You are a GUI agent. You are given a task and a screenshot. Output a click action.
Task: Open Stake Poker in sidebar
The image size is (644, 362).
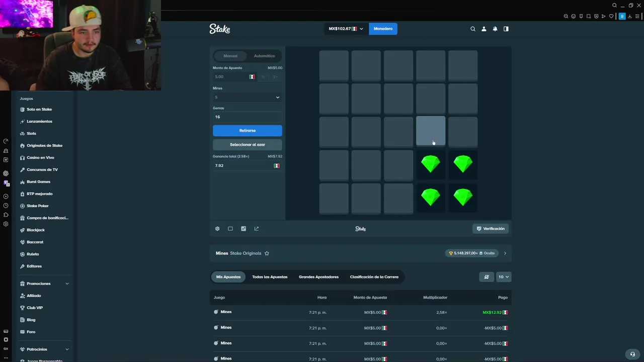[x=38, y=206]
